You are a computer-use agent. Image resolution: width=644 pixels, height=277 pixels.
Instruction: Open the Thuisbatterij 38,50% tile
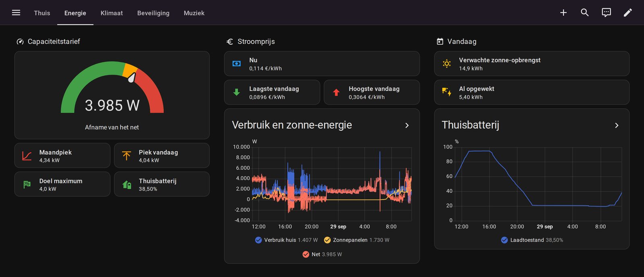click(162, 184)
